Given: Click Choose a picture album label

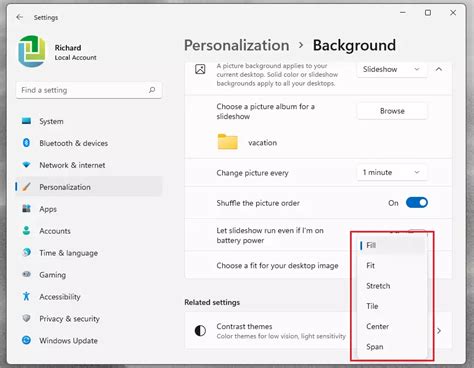Looking at the screenshot, I should [266, 111].
